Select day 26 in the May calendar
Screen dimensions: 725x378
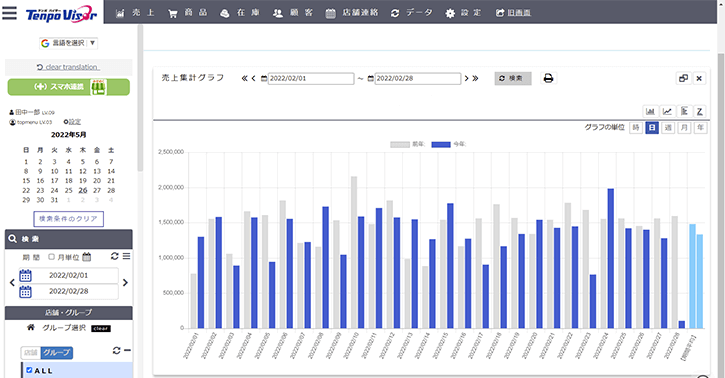83,190
